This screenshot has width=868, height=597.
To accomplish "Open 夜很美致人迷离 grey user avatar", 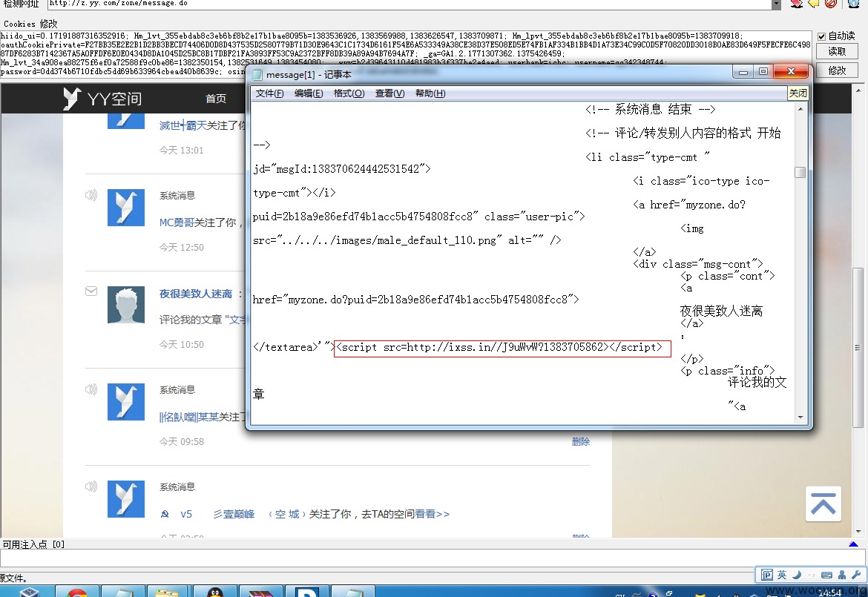I will tap(125, 304).
